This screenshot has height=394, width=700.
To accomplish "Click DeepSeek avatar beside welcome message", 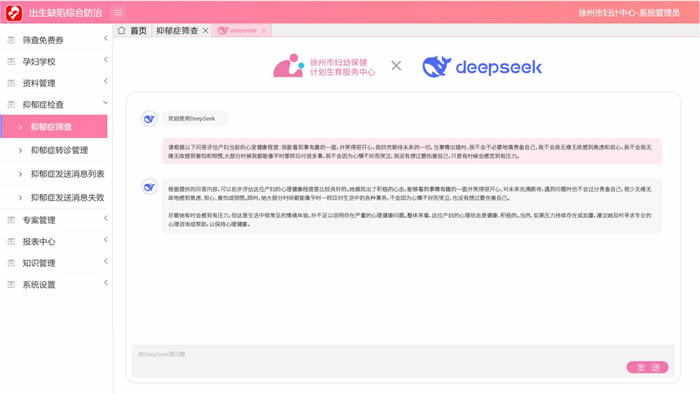I will 149,119.
